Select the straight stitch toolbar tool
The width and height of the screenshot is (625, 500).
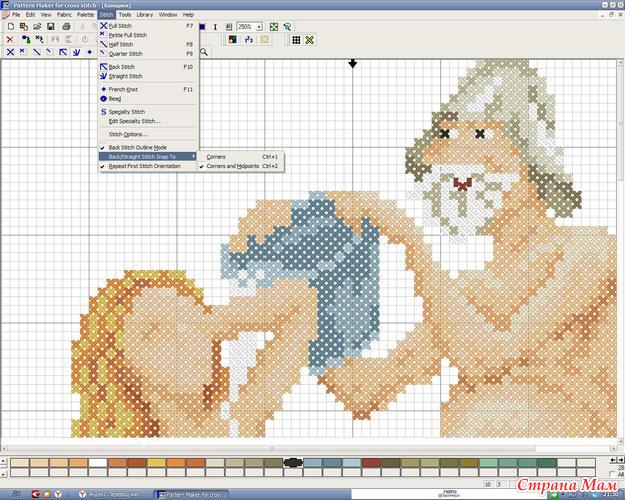76,52
